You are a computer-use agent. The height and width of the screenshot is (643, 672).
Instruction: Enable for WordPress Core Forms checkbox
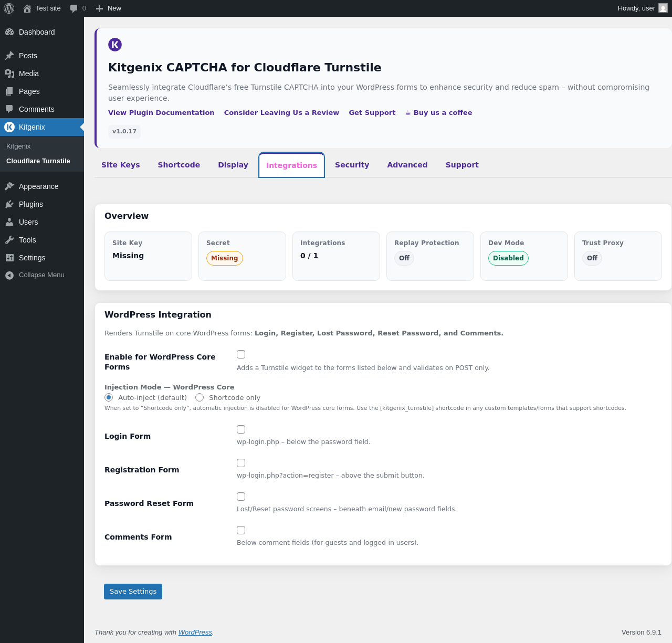[241, 354]
